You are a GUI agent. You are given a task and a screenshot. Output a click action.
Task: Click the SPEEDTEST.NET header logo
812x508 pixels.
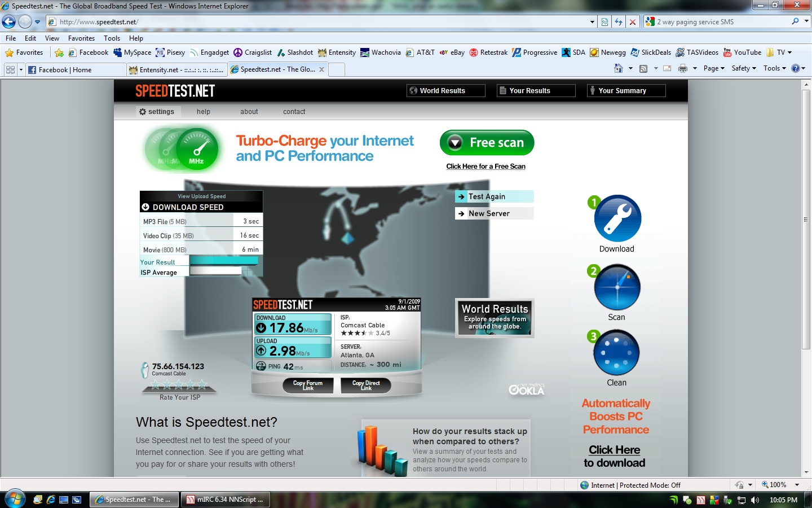click(175, 91)
